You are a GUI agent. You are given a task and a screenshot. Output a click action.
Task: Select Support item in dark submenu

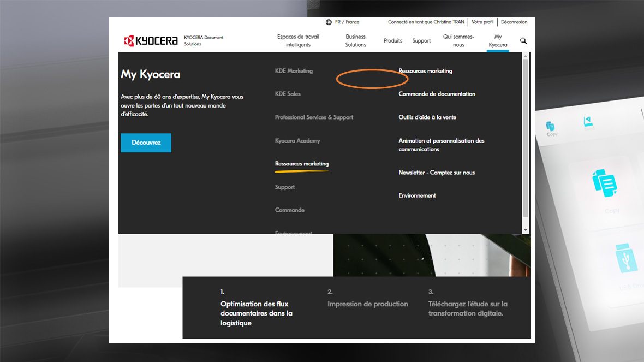285,187
